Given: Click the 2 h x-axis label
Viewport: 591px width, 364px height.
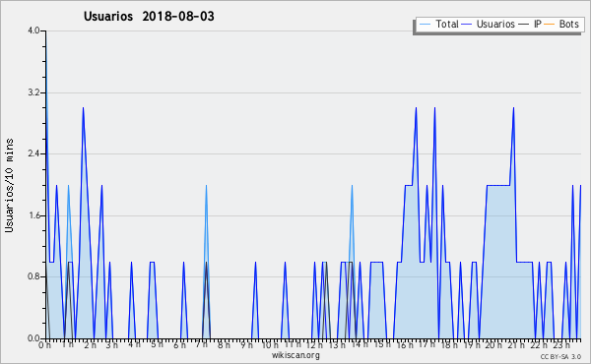Looking at the screenshot, I should click(x=90, y=344).
